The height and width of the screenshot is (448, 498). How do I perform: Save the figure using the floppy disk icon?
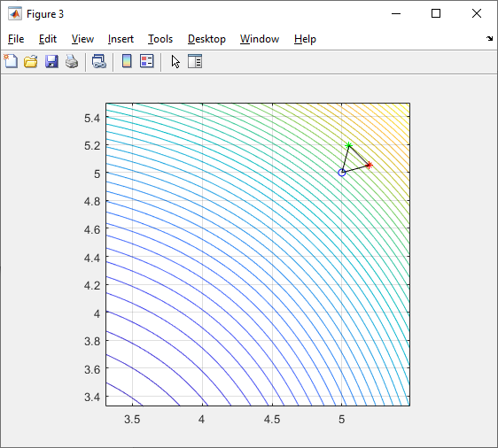click(51, 61)
